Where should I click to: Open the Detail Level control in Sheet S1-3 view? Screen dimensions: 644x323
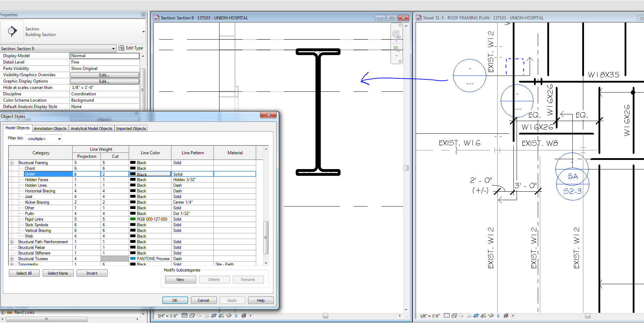(x=447, y=316)
